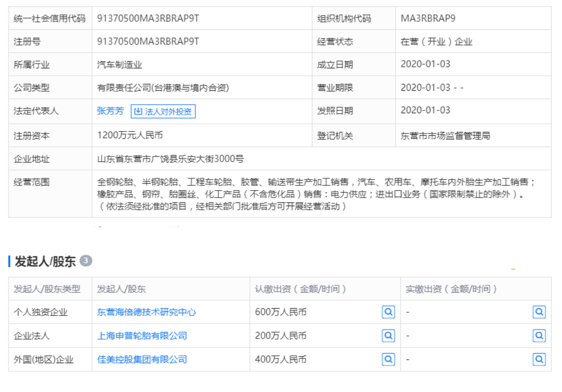Image resolution: width=562 pixels, height=392 pixels.
Task: Click paid-in magnifier icon in 上海申普轮胎有限公司 row
Action: click(539, 336)
